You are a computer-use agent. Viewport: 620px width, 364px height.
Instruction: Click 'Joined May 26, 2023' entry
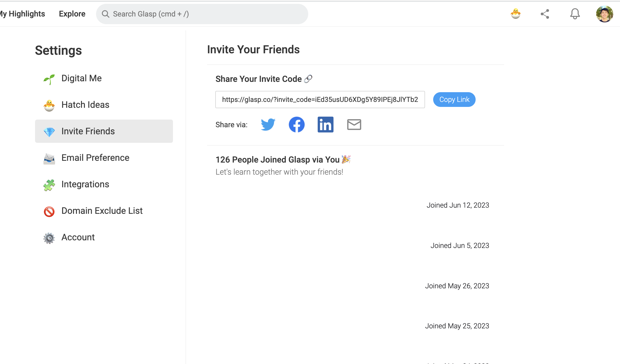[457, 286]
